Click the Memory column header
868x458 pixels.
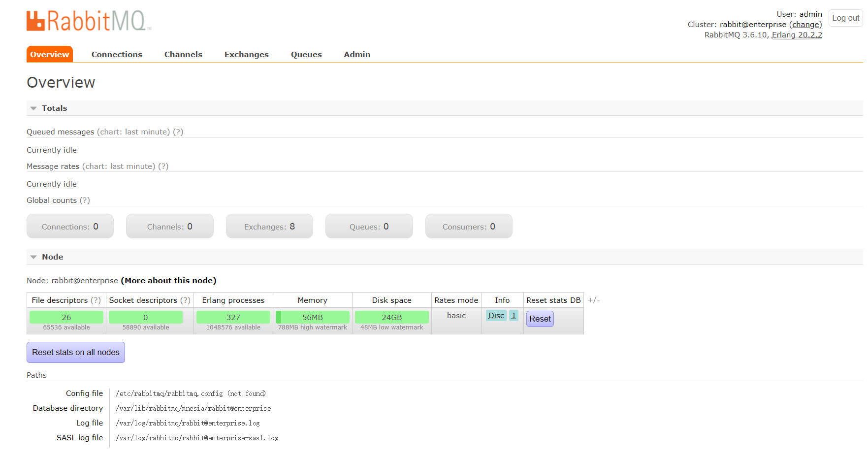pyautogui.click(x=313, y=300)
